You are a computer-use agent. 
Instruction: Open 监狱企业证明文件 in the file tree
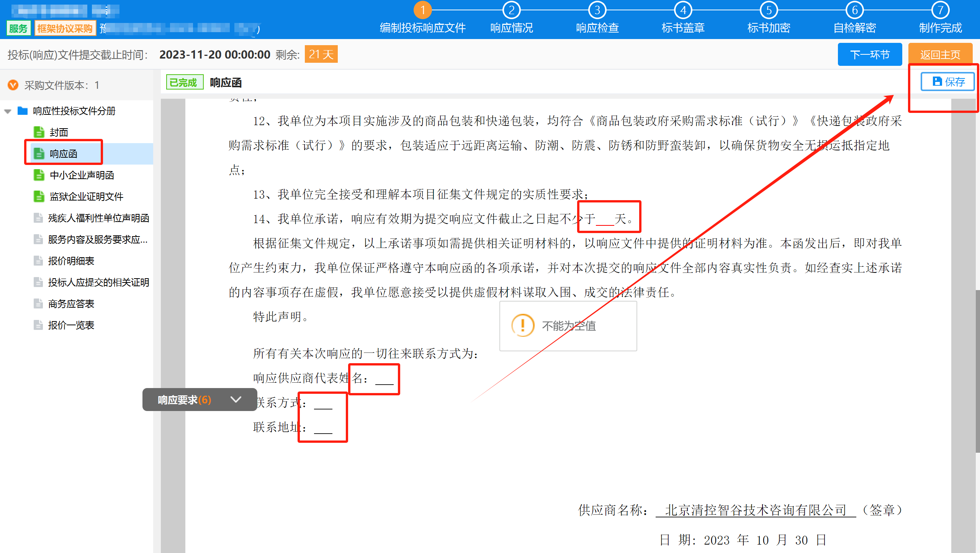pyautogui.click(x=87, y=197)
